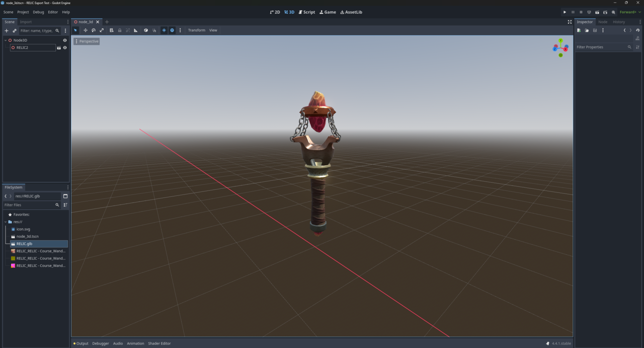Open the Forward+ renderer dropdown
Viewport: 644px width, 348px height.
coord(630,12)
